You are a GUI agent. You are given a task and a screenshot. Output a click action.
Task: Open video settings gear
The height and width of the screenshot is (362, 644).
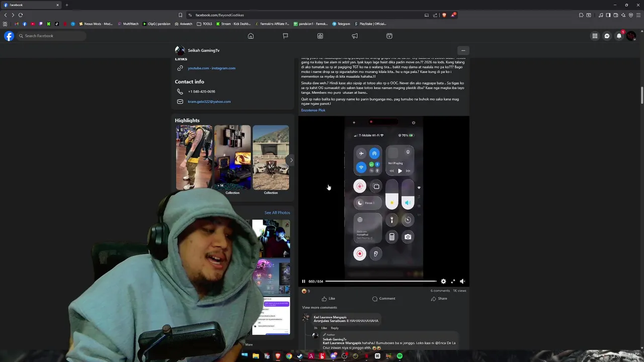pos(443,282)
